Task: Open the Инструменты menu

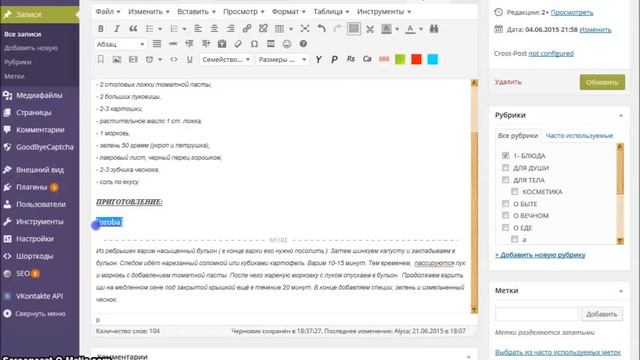Action: click(384, 12)
